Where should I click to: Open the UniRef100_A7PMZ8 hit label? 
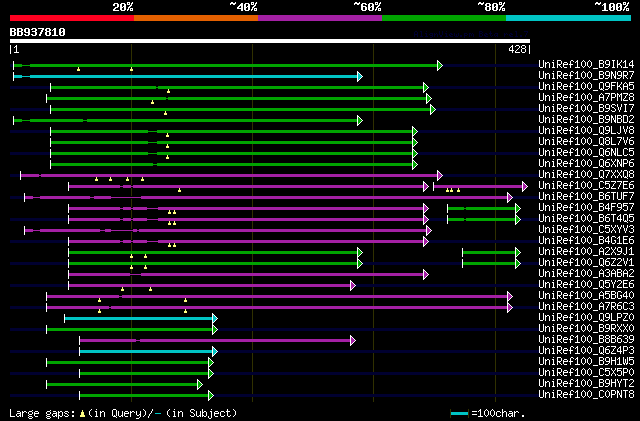click(586, 98)
